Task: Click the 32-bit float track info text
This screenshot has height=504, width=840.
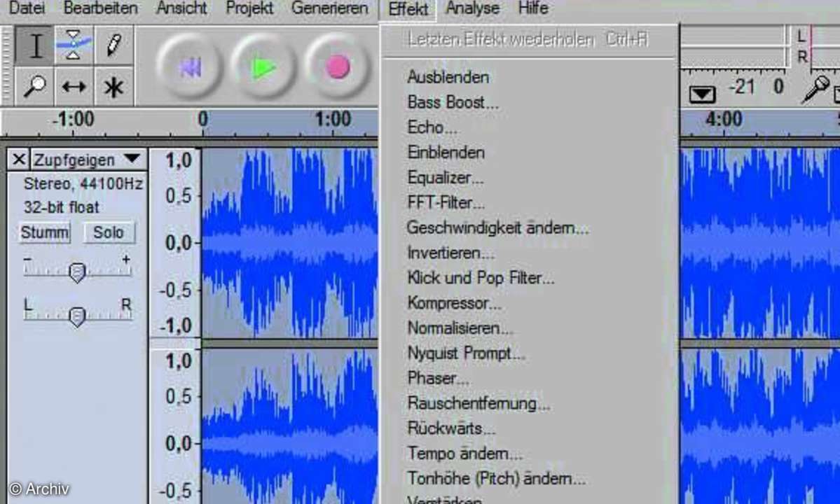Action: tap(62, 207)
